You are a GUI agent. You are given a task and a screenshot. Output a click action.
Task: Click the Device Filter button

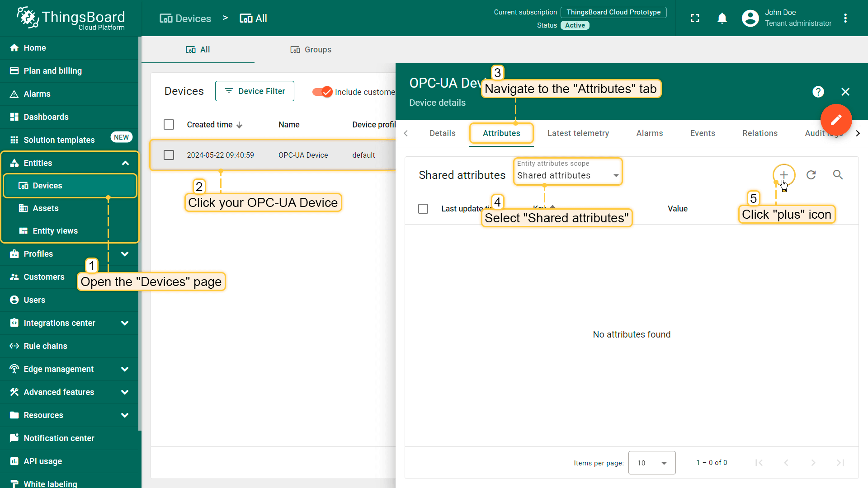tap(255, 91)
